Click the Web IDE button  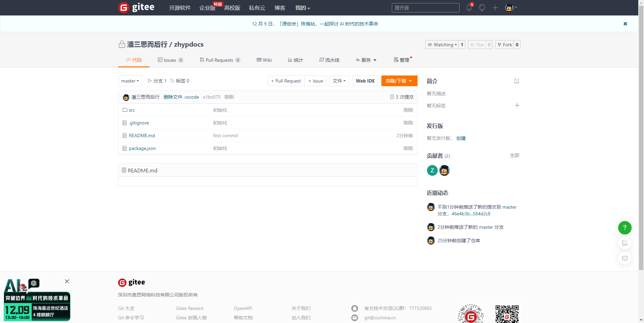[365, 81]
